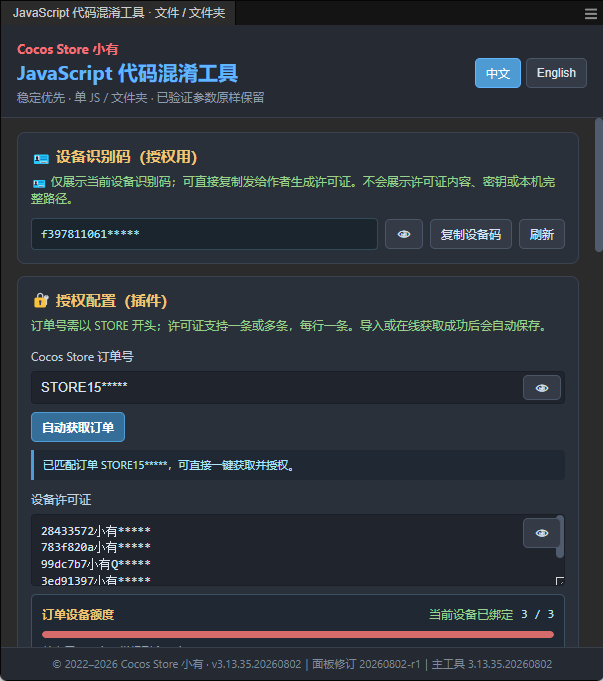Click the 当前设备已绑定 3 / 3 status
The width and height of the screenshot is (603, 681).
[x=491, y=615]
